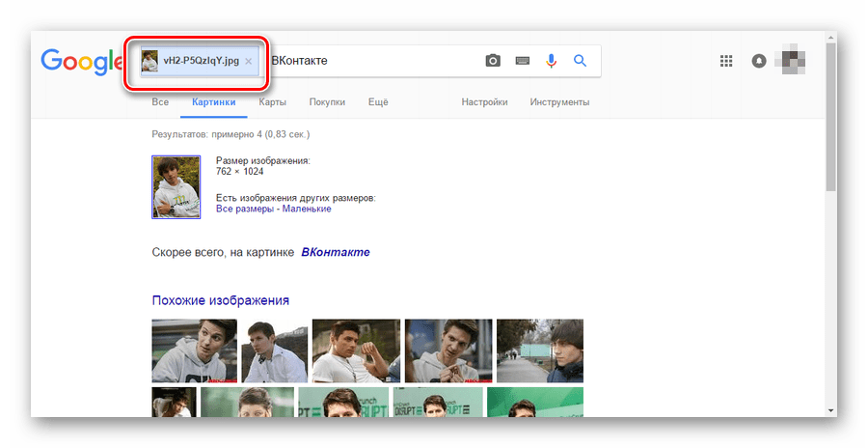Open the account profile avatar
Screen dimensions: 868x448
coord(790,61)
